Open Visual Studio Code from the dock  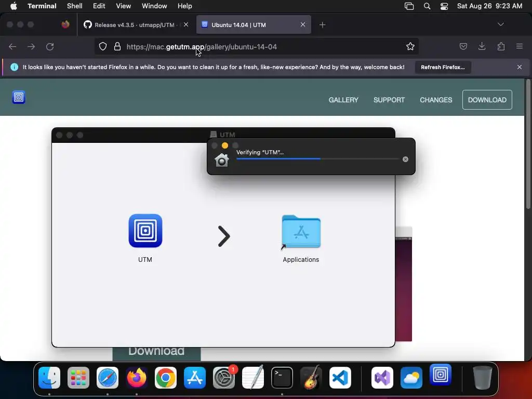click(x=340, y=378)
